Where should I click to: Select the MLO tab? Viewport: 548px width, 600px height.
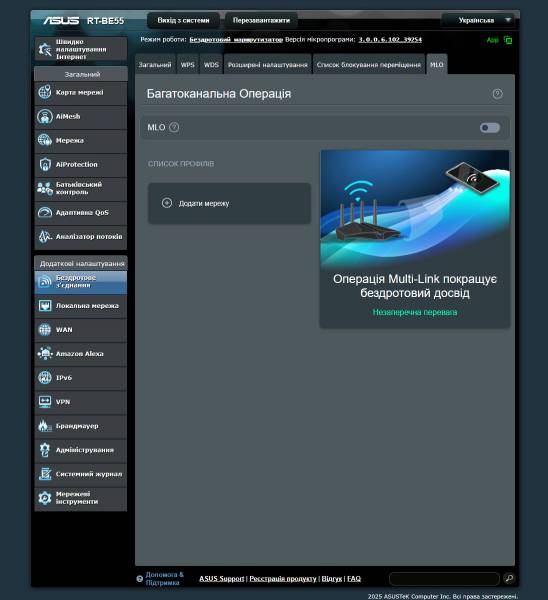[437, 65]
